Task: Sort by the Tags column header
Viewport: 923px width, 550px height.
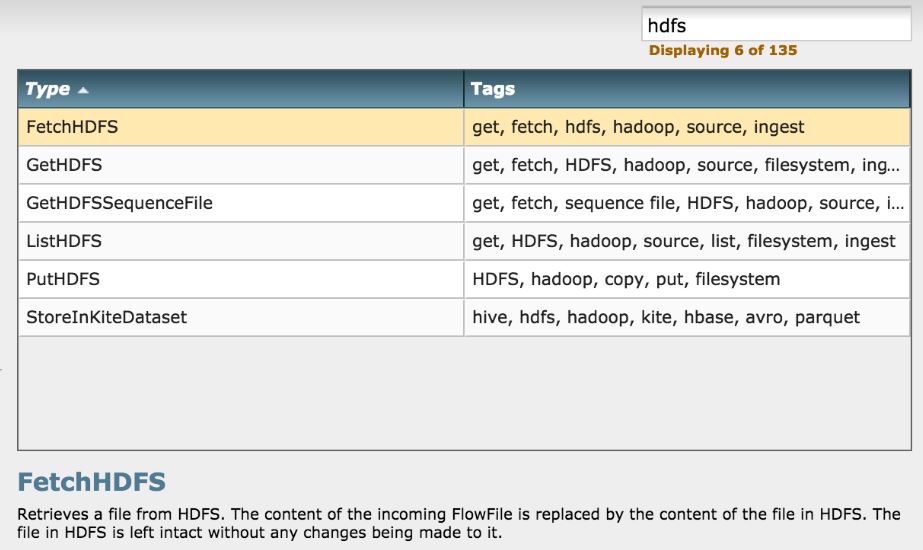Action: 492,89
